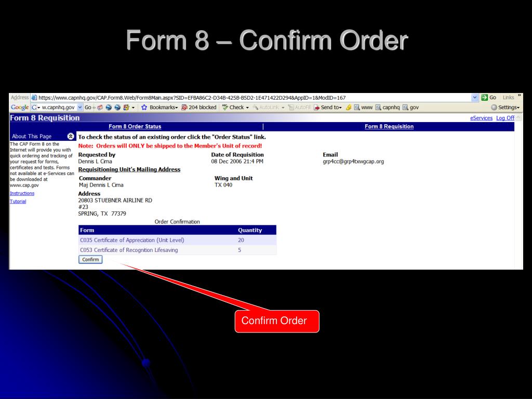
Task: Click the AutoFill toolbar button
Action: click(299, 108)
